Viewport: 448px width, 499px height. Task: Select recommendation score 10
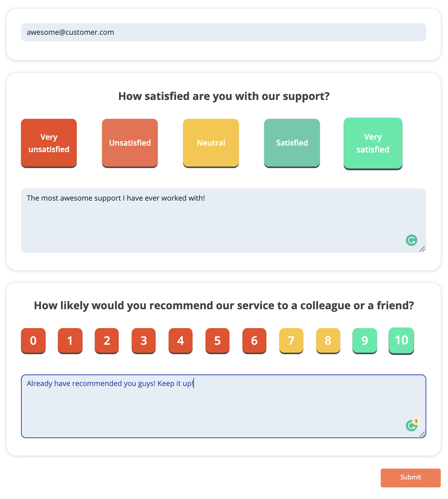point(401,340)
